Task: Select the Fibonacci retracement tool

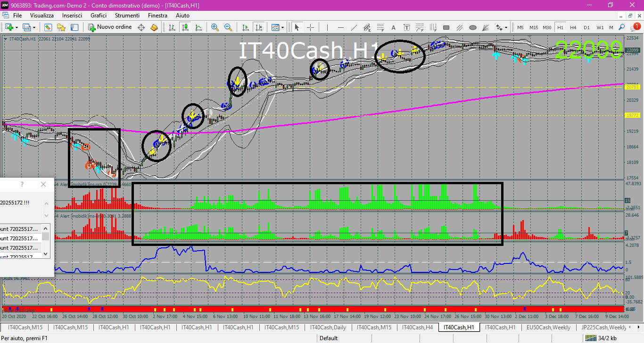Action: tap(380, 27)
